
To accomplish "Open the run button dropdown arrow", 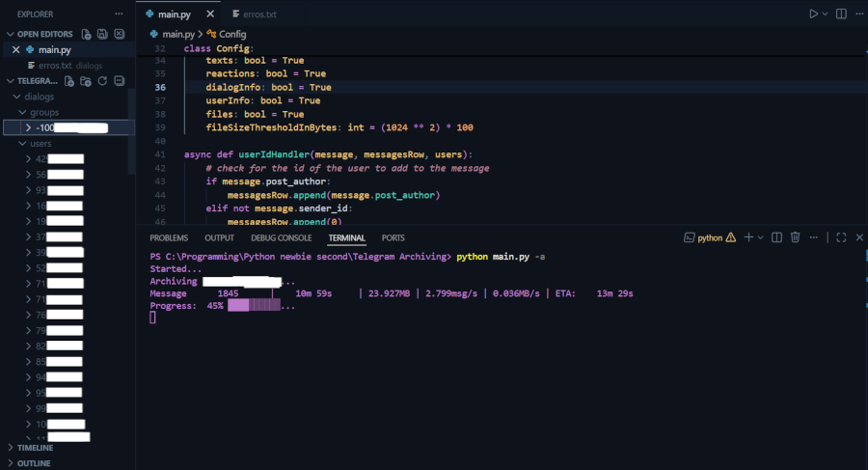I will click(x=825, y=14).
